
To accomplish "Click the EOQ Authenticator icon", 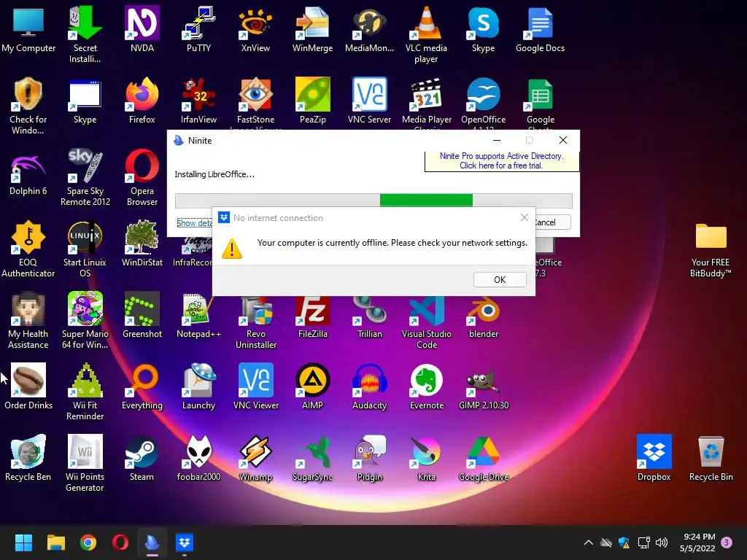I will click(x=28, y=249).
